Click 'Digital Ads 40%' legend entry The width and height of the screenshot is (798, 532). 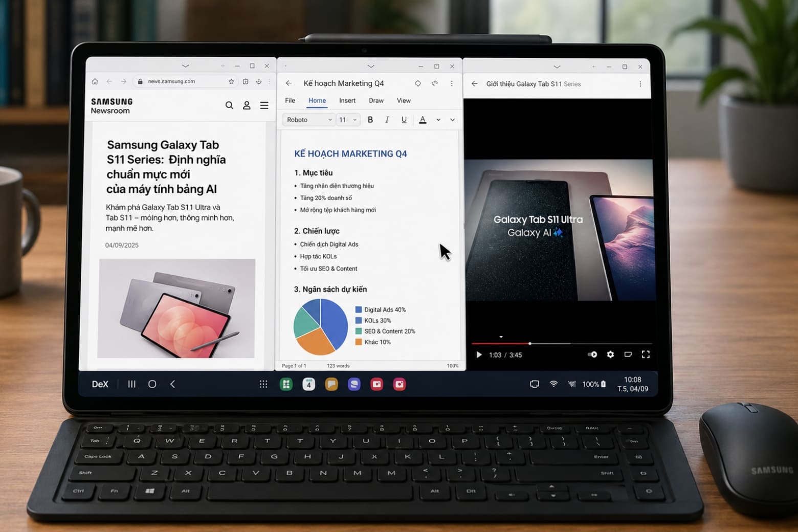point(381,309)
